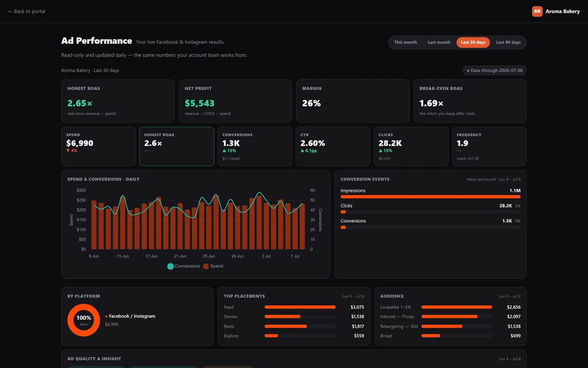Open the AR Aroma Bakery avatar badge
This screenshot has width=588, height=368.
pyautogui.click(x=537, y=11)
